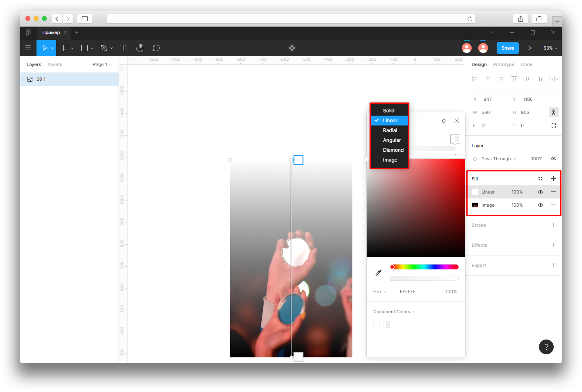Open the distribute spacing dropdown

pyautogui.click(x=554, y=79)
